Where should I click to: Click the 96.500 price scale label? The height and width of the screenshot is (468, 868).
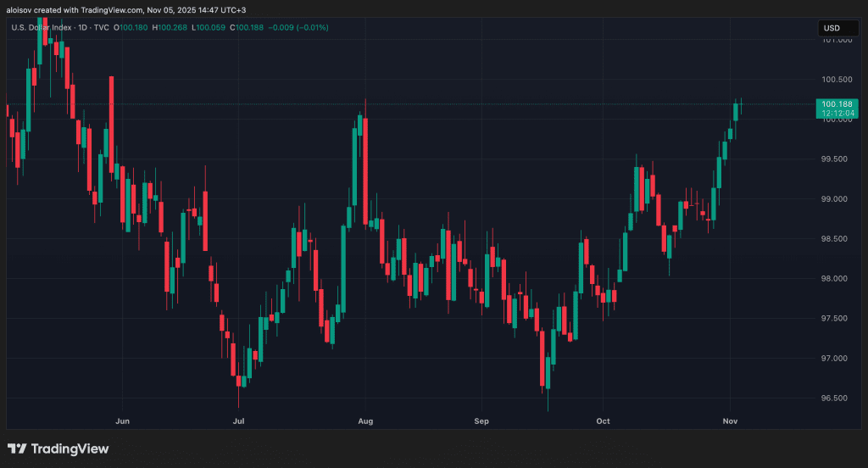[x=837, y=398]
